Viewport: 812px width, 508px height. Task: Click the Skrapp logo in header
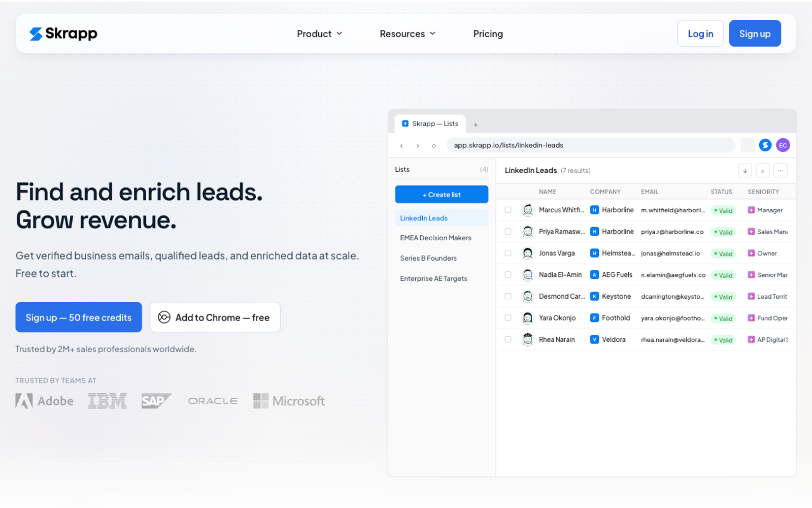point(63,34)
